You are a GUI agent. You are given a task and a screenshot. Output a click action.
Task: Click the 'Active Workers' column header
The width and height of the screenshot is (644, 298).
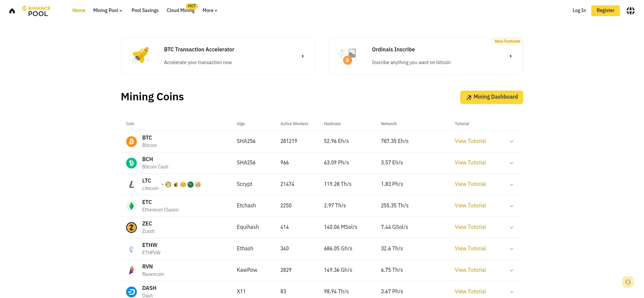coord(294,124)
